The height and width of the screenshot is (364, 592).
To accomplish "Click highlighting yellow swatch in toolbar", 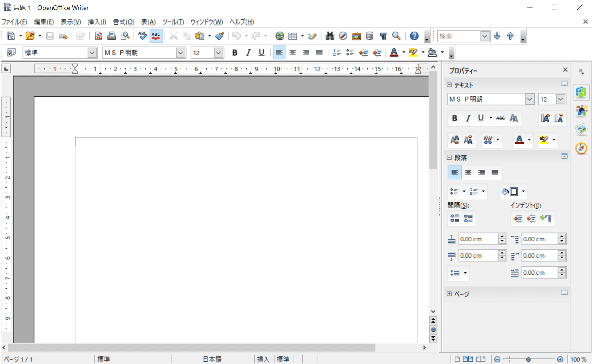I will [413, 53].
